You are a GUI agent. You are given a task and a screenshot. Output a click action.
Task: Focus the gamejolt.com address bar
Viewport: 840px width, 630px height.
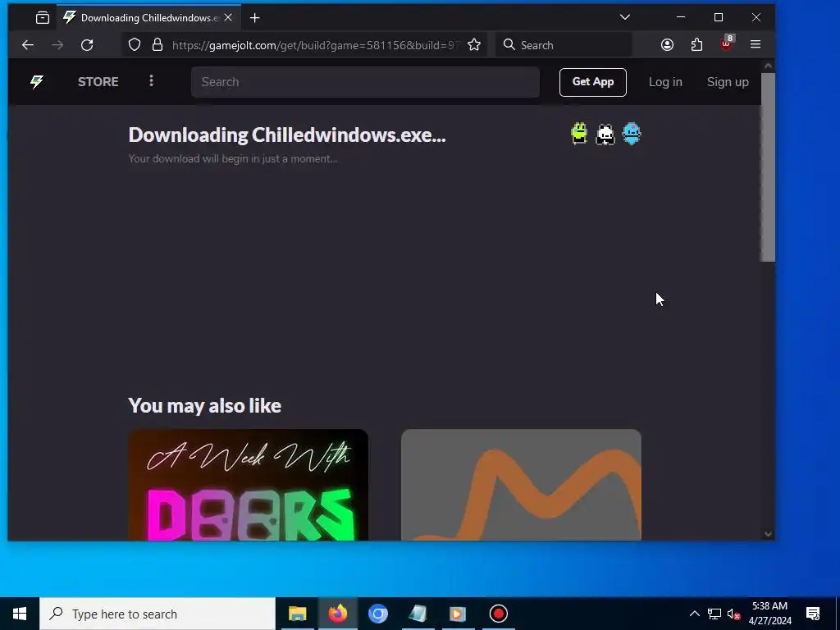[x=315, y=45]
